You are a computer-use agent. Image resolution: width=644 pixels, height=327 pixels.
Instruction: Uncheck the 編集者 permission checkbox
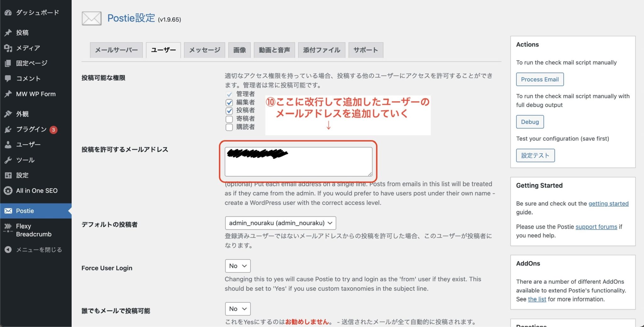click(229, 102)
